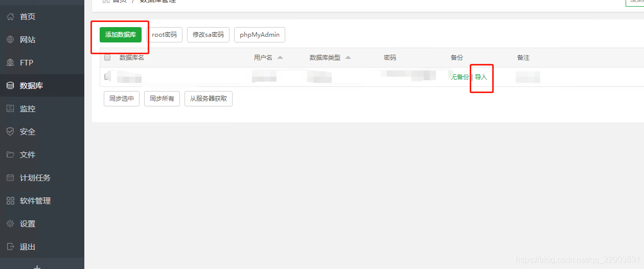Click the database icon beside 数据库
Screen dimensions: 644x269
[x=10, y=86]
